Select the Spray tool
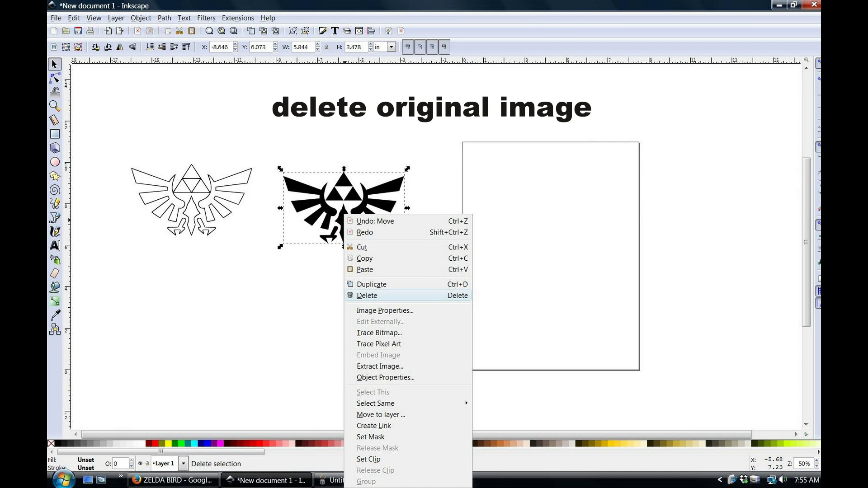Screen dimensions: 868x488 [55, 259]
